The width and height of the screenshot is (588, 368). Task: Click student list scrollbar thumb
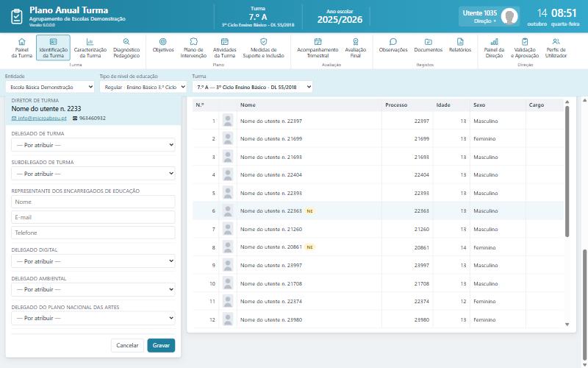pos(567,171)
